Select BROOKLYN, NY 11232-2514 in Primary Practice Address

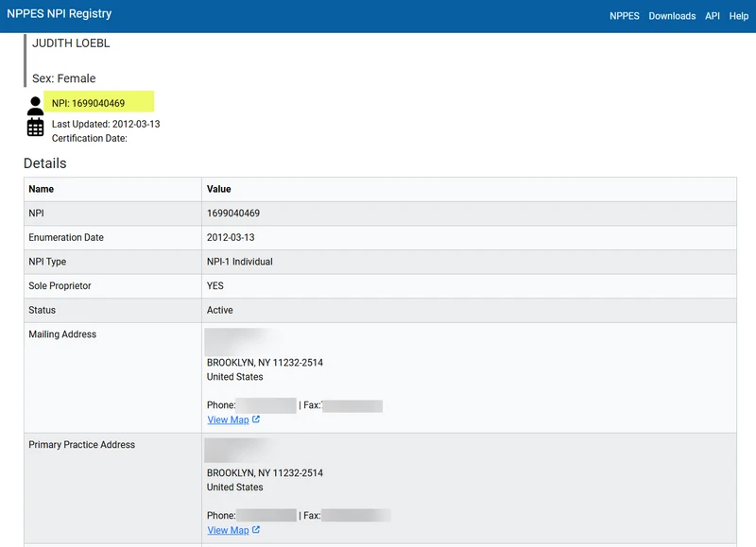tap(265, 472)
